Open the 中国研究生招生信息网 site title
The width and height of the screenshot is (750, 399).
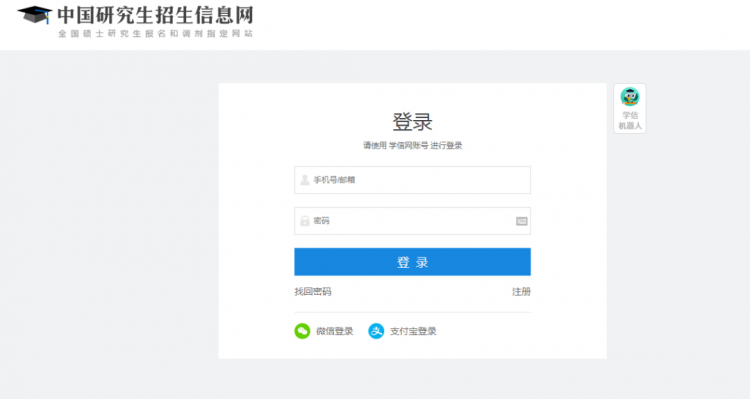click(155, 15)
